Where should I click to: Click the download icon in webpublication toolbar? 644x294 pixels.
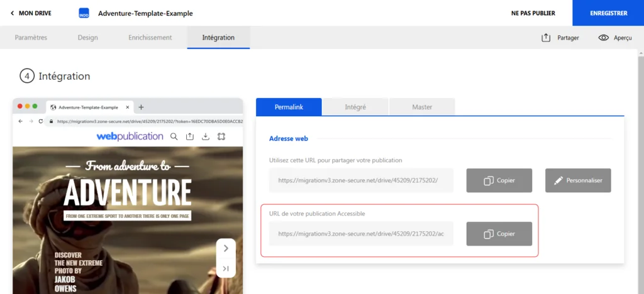click(206, 136)
